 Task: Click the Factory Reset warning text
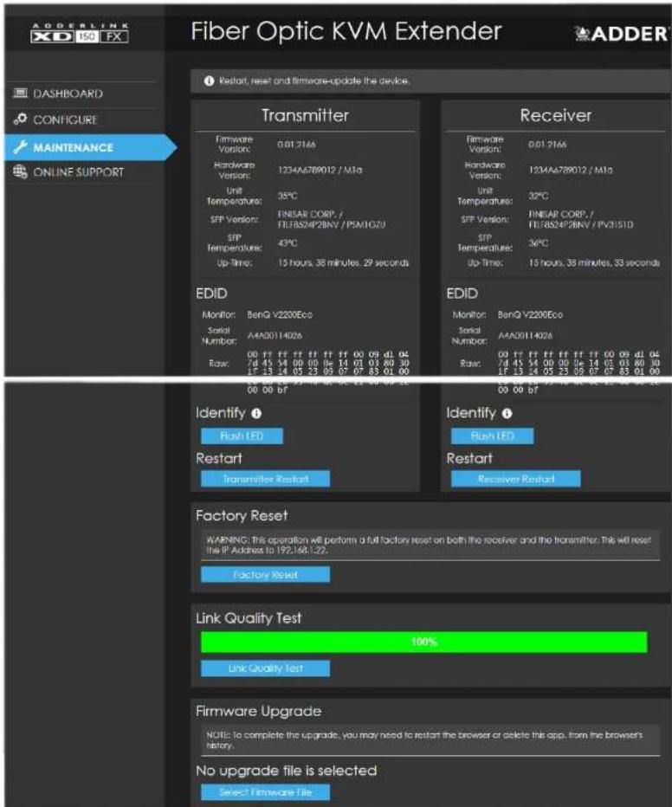(x=428, y=545)
